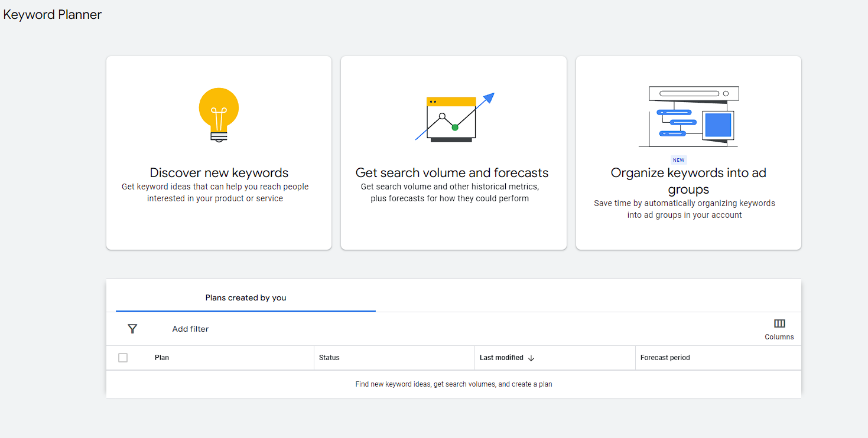Click the Forecast period column header
The width and height of the screenshot is (868, 438).
coord(666,357)
